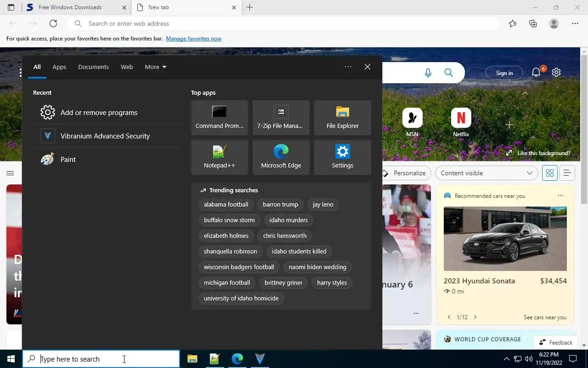The width and height of the screenshot is (588, 368).
Task: Show hidden system tray icons
Action: tap(507, 359)
